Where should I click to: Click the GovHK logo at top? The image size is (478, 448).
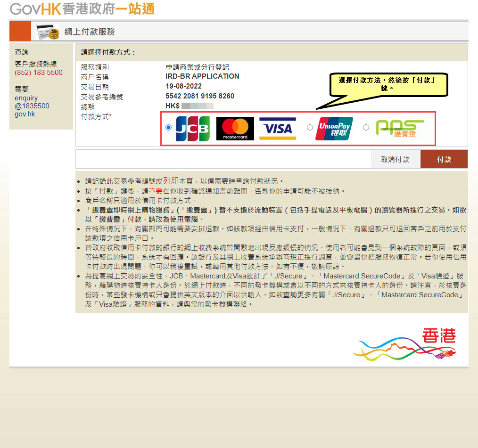[x=82, y=9]
